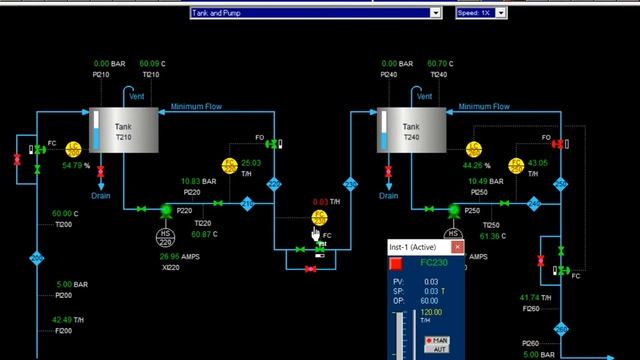Viewport: 640px width, 360px height.
Task: Click the green block valve before FC230 control valve
Action: click(x=300, y=249)
